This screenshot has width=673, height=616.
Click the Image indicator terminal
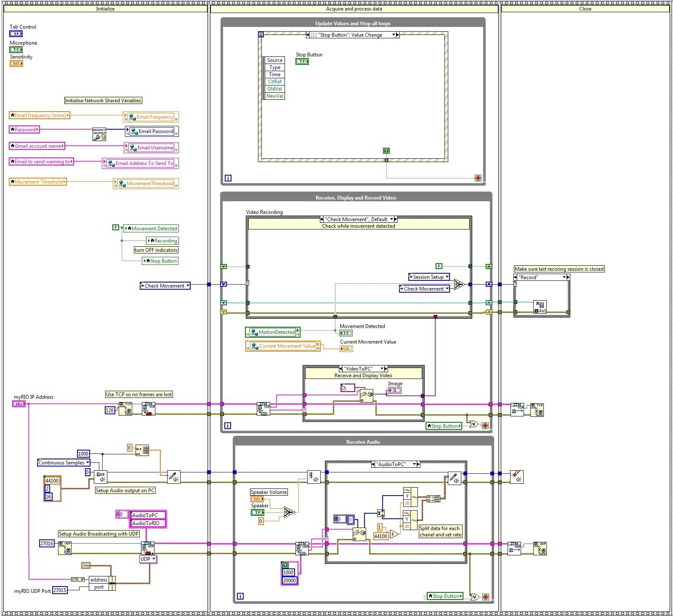(x=394, y=390)
